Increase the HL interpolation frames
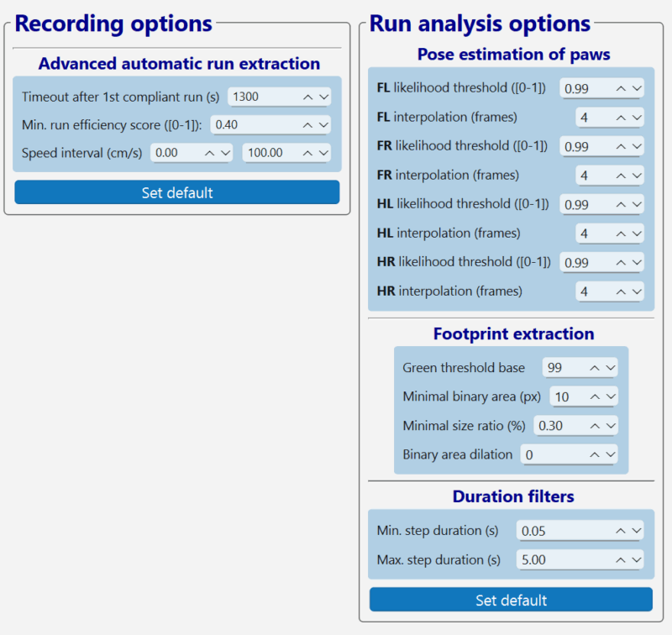 (x=621, y=234)
